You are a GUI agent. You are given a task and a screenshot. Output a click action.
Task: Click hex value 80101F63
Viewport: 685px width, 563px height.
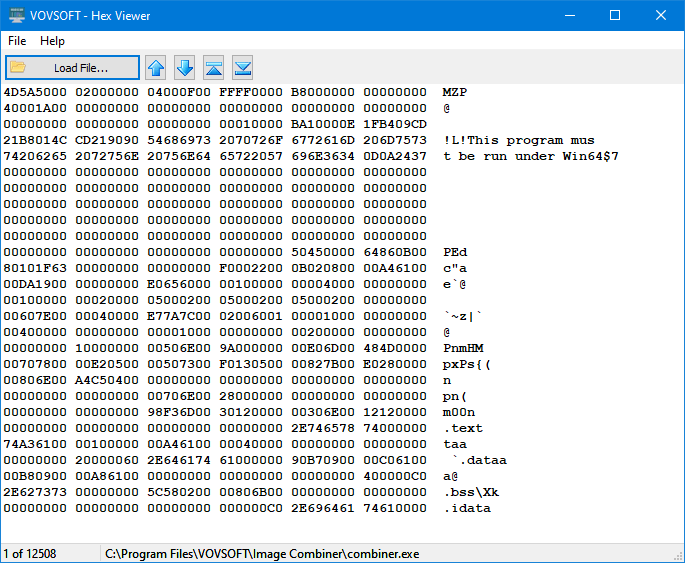(x=35, y=268)
